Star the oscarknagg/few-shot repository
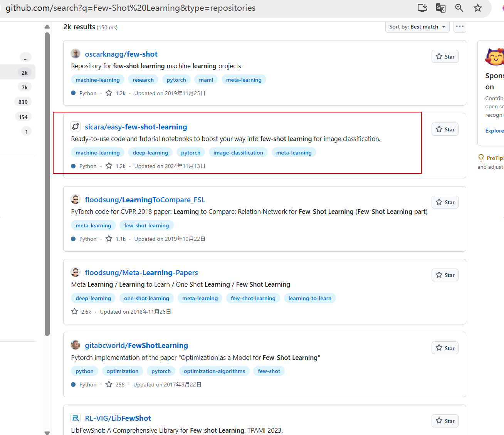This screenshot has height=435, width=504. [x=445, y=57]
